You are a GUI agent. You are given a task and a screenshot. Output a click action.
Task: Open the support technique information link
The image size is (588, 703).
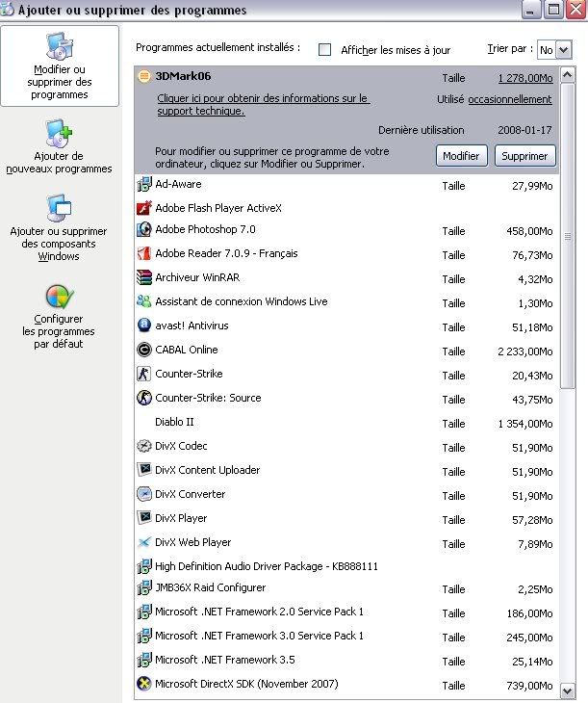coord(263,105)
